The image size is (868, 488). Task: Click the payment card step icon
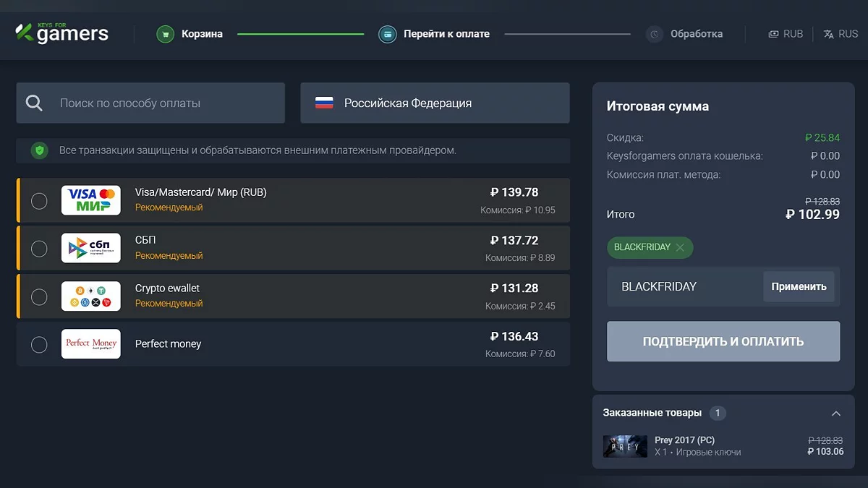(388, 34)
